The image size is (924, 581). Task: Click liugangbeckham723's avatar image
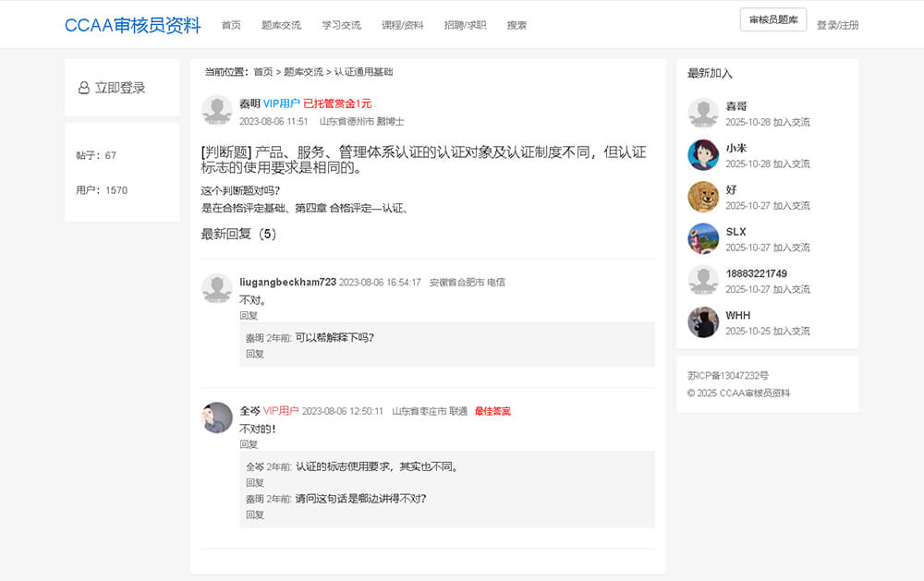216,288
